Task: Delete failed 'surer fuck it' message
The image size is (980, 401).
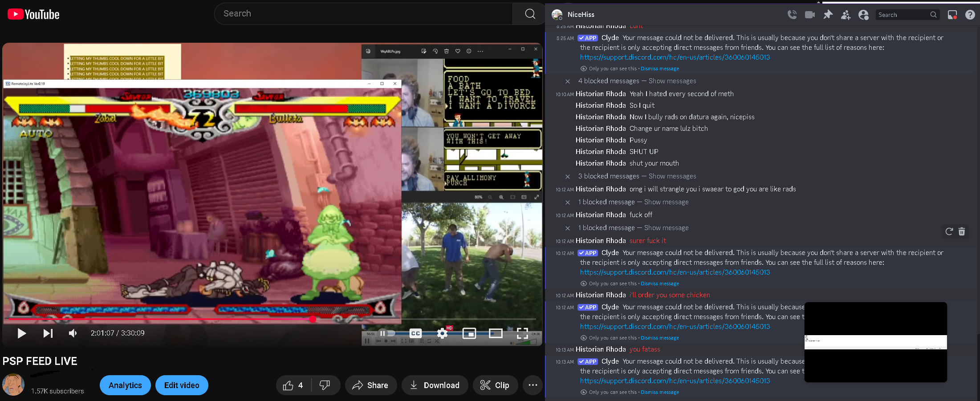Action: click(x=962, y=231)
